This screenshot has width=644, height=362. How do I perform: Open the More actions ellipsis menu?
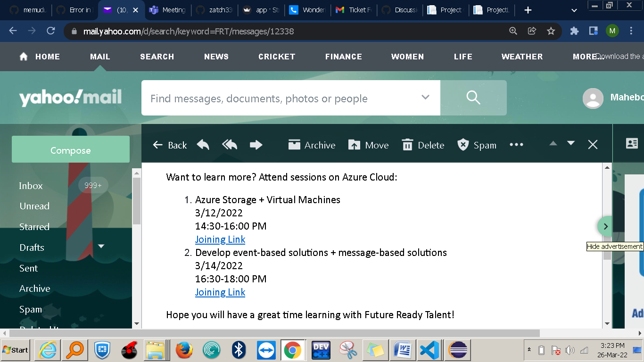coord(516,145)
